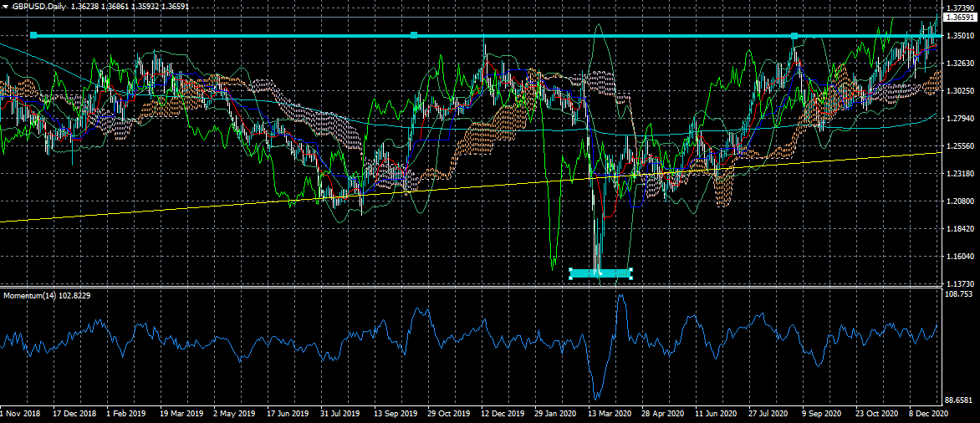Click the left handle of the cyan rectangle
Viewport: 980px width, 423px height.
click(571, 273)
